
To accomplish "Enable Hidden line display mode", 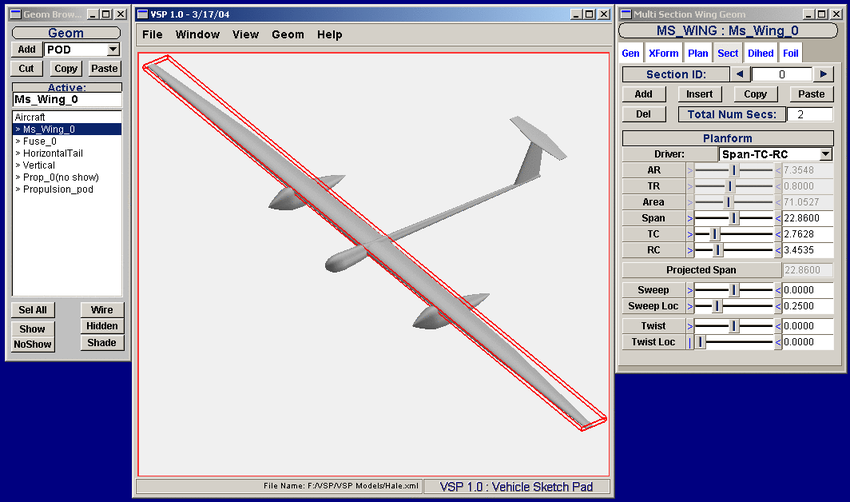I will tap(102, 326).
